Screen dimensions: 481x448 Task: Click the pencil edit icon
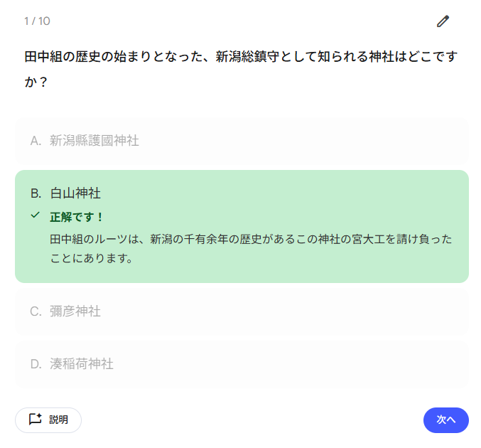click(443, 21)
